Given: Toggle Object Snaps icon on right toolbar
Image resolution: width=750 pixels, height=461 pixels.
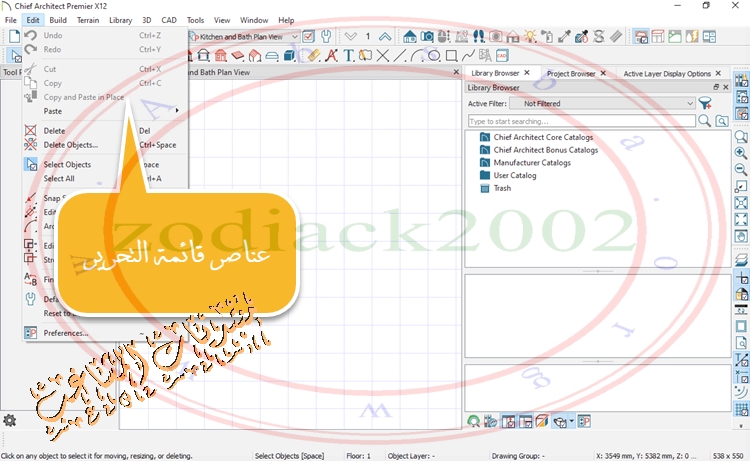Looking at the screenshot, I should pos(741,376).
